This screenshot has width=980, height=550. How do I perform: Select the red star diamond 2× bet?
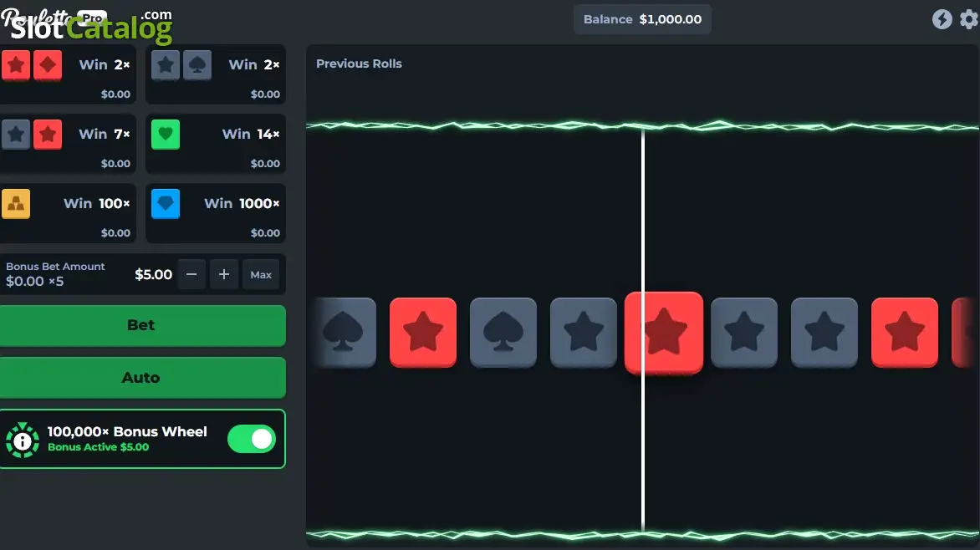66,75
